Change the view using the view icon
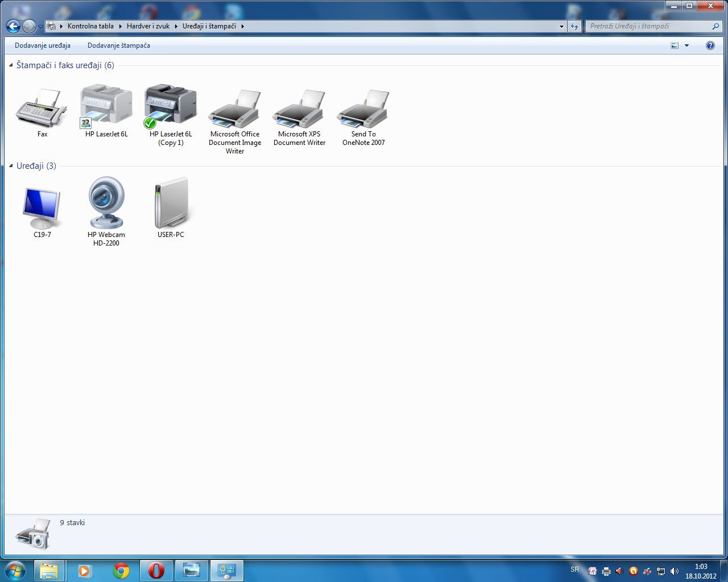 tap(675, 45)
